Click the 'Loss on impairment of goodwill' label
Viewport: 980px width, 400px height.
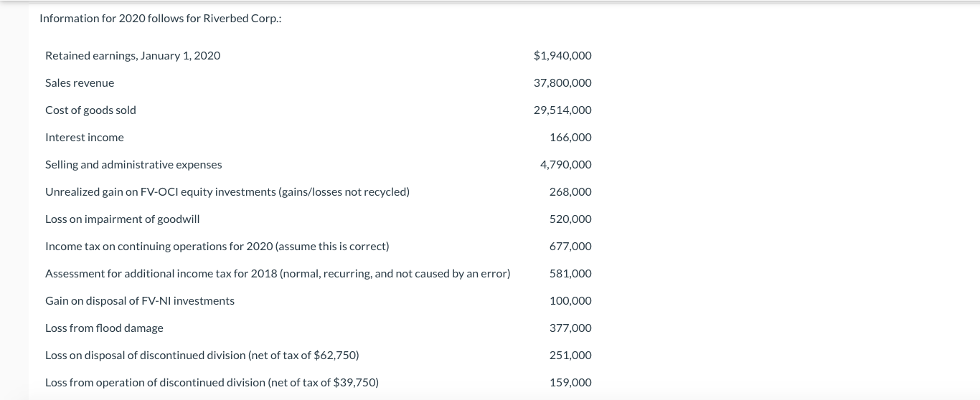coord(123,219)
